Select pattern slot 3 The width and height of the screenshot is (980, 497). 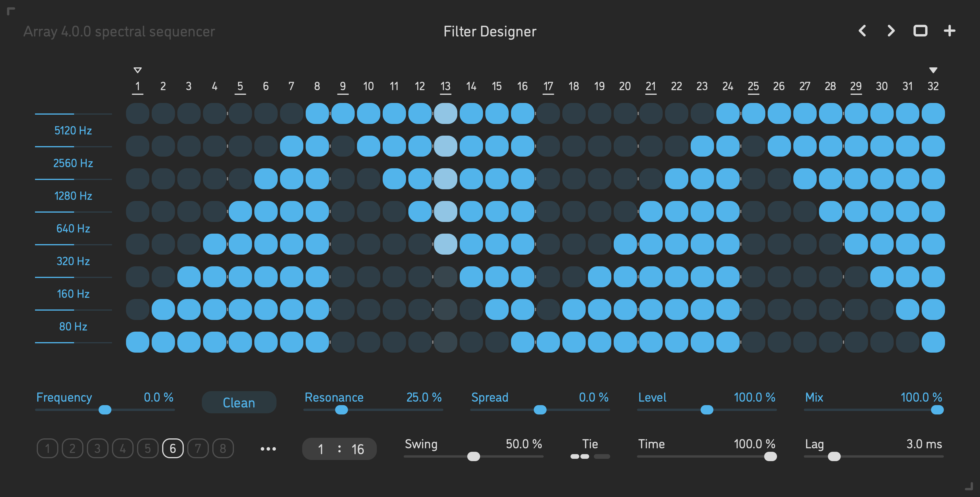coord(97,449)
